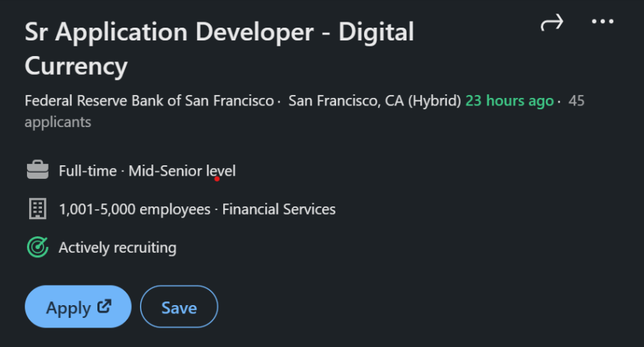Screen dimensions: 644x347
Task: Click the company building icon
Action: point(37,209)
